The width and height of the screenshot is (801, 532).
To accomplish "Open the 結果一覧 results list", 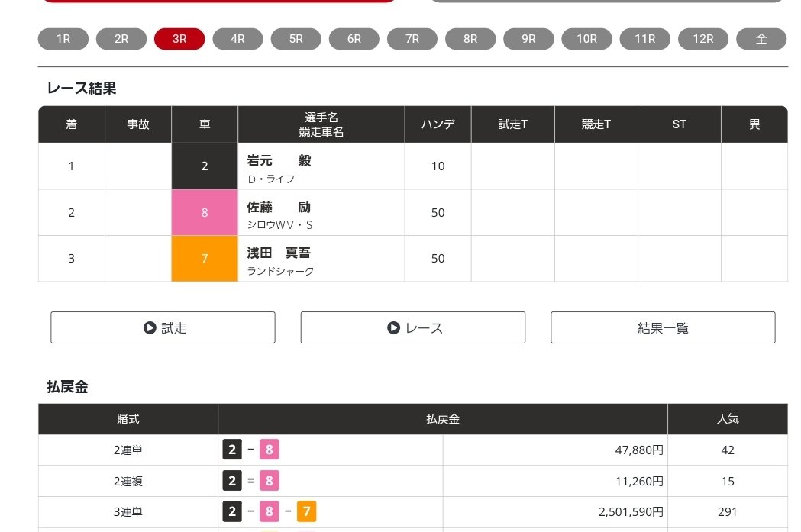I will coord(663,327).
